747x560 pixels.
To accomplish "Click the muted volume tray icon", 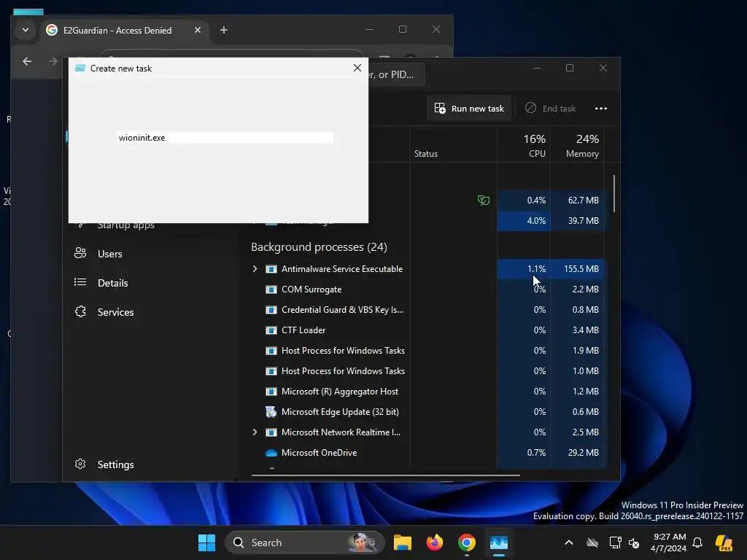I will pos(634,542).
